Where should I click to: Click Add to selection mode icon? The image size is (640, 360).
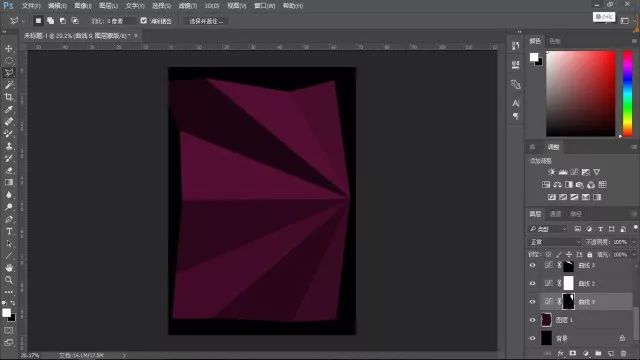(x=50, y=20)
